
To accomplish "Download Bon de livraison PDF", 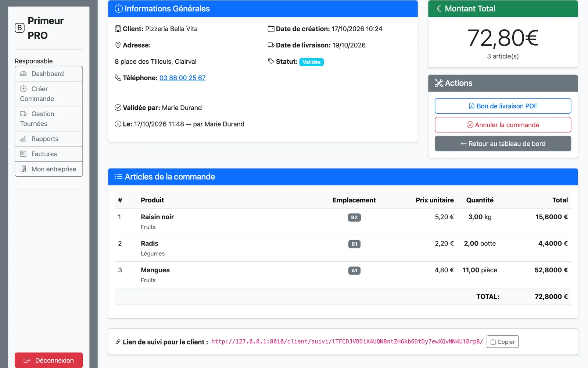I will point(503,106).
